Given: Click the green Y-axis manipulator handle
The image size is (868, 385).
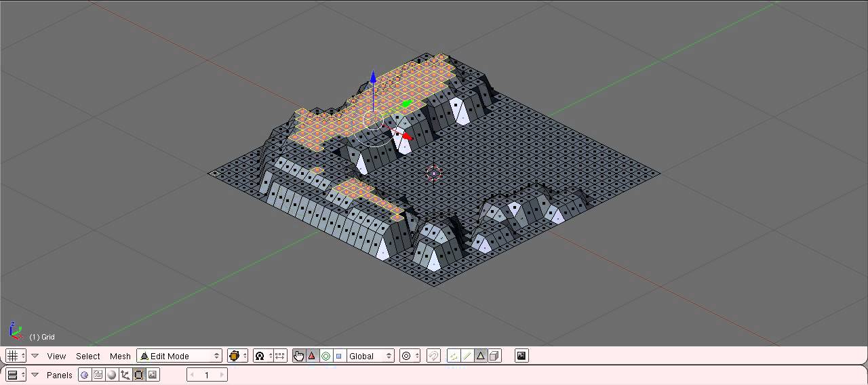Looking at the screenshot, I should coord(406,104).
